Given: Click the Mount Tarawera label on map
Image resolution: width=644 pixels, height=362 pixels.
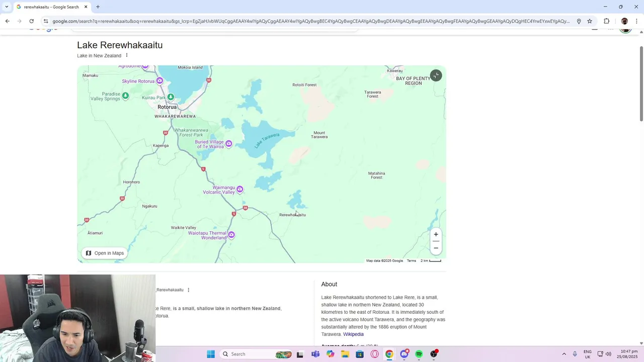Looking at the screenshot, I should pyautogui.click(x=319, y=135).
